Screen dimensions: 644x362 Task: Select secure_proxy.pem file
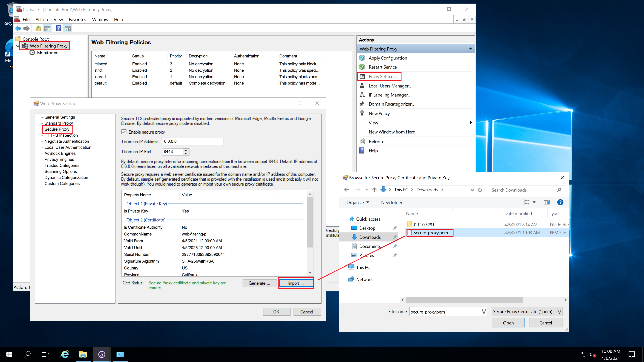431,233
